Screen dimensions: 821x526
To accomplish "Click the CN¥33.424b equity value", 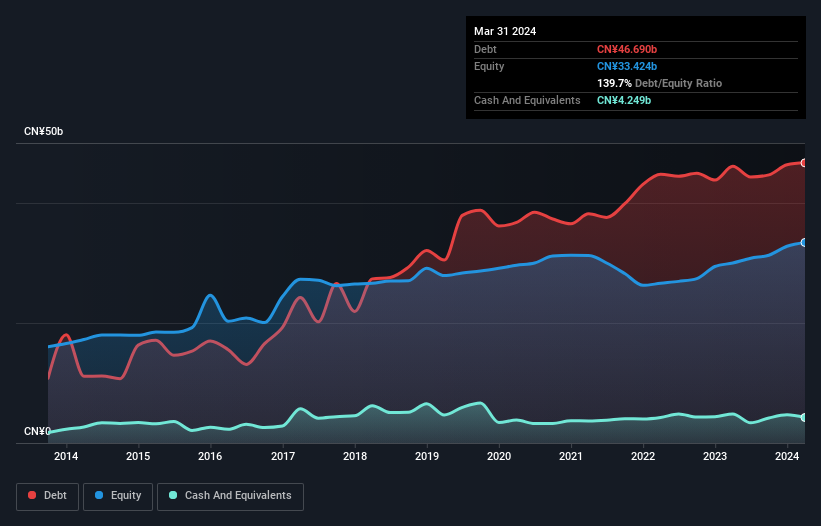I will click(627, 66).
